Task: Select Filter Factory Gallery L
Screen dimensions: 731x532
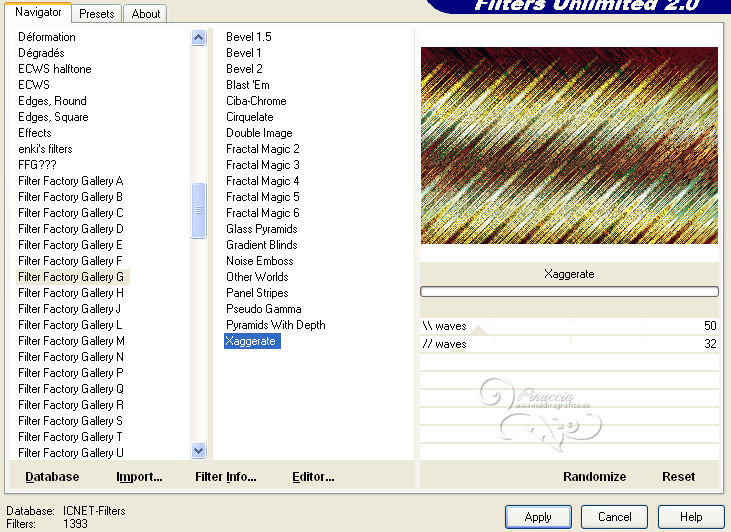Action: [x=70, y=325]
